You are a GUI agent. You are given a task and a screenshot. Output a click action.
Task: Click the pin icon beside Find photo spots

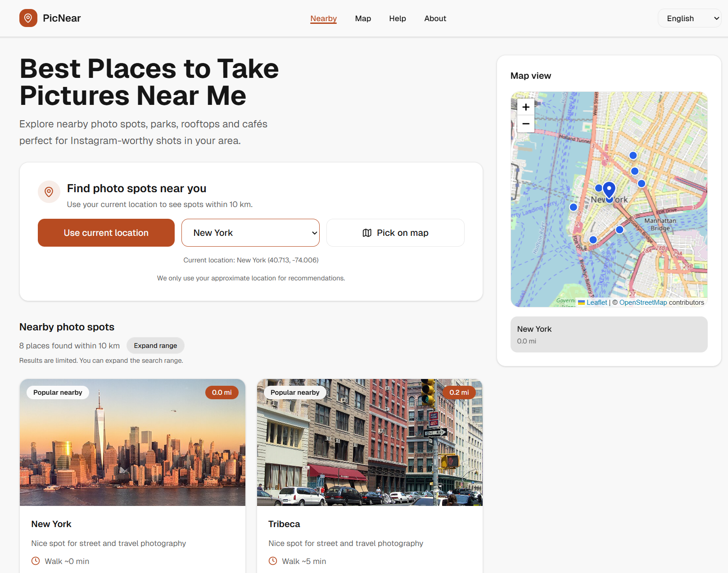(x=49, y=192)
